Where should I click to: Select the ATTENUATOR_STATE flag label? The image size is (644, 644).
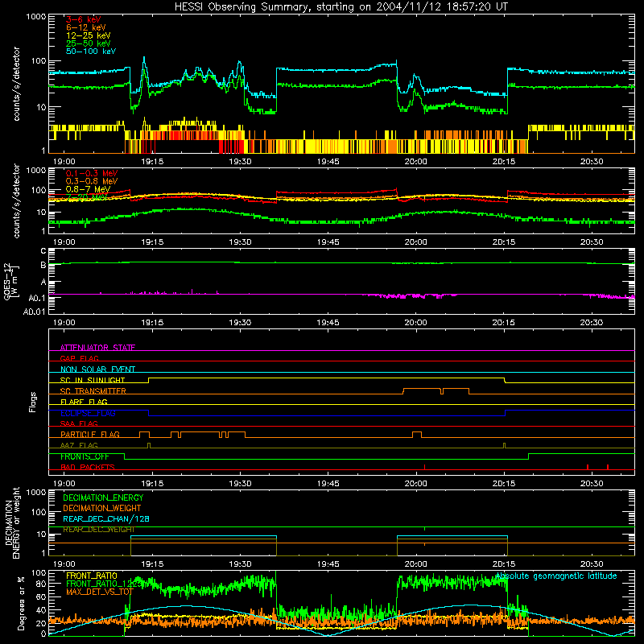[x=97, y=348]
